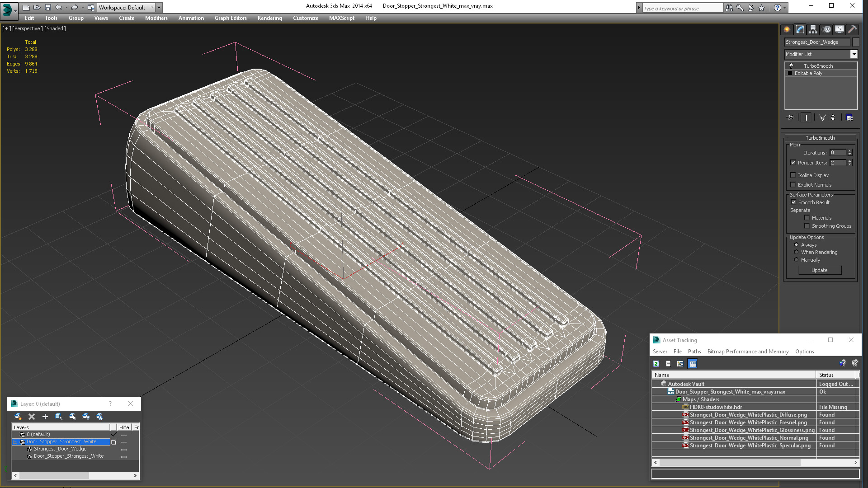Open Paths menu in Asset Tracking

point(694,352)
